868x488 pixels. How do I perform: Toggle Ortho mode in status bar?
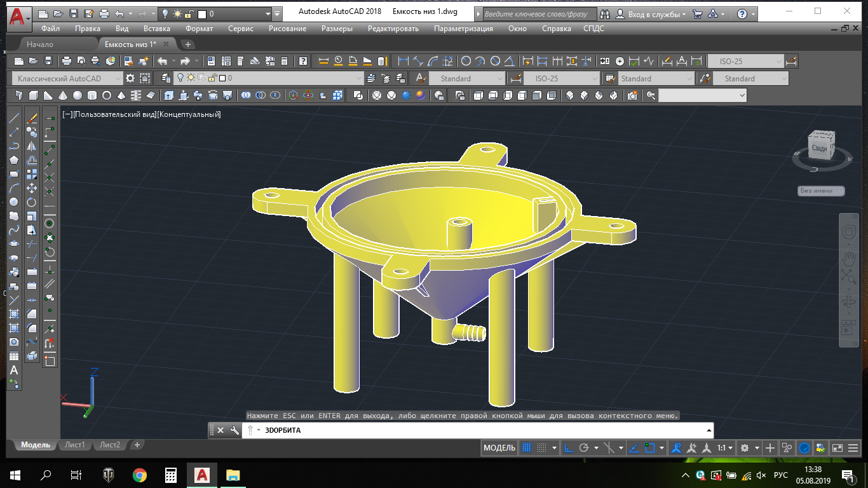pos(569,448)
